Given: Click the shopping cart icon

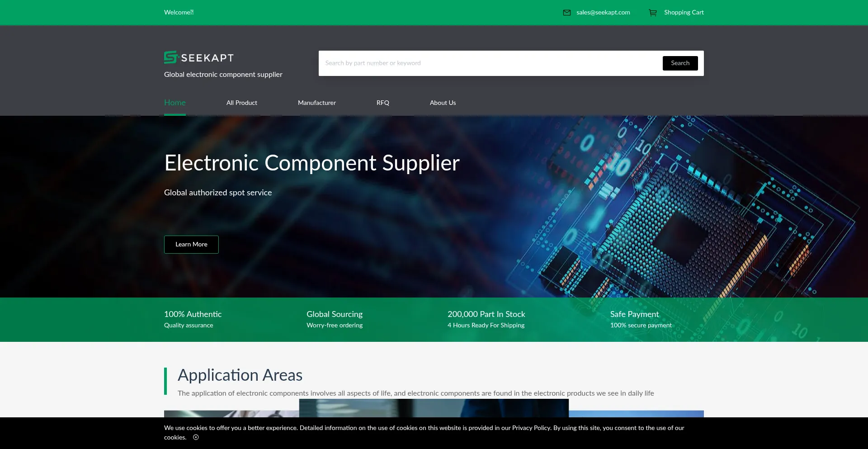Looking at the screenshot, I should pos(653,13).
